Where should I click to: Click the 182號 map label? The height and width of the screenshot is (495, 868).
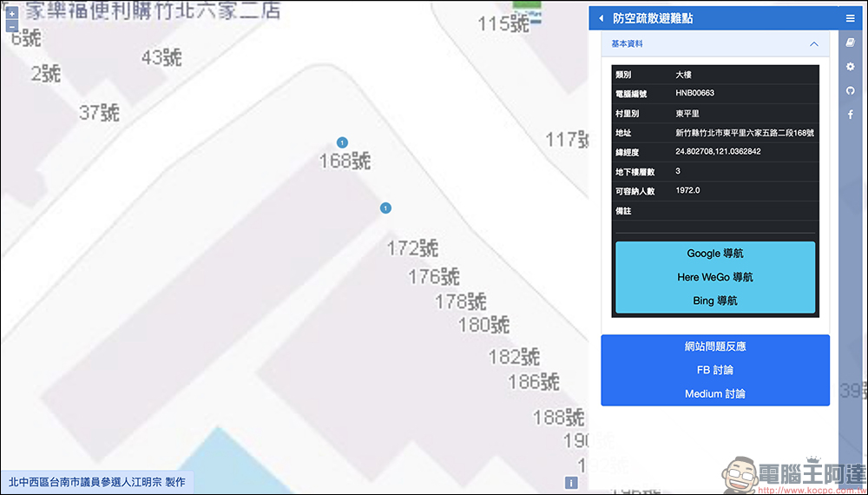514,357
